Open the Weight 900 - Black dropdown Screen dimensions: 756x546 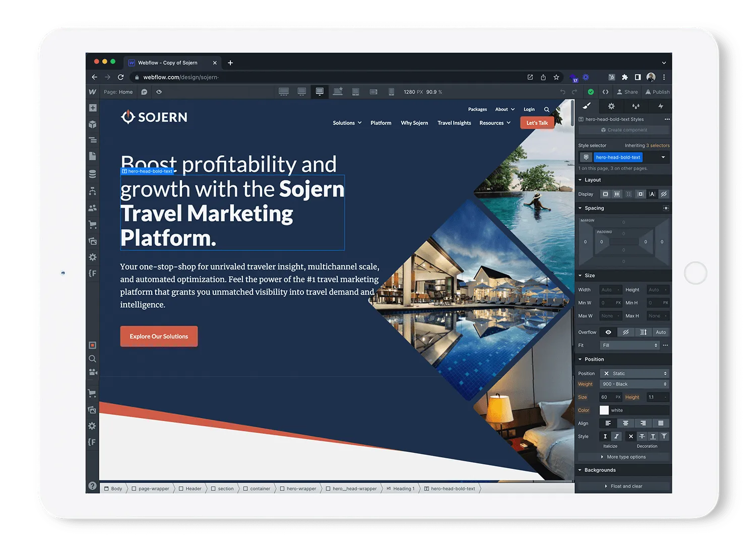pyautogui.click(x=635, y=384)
